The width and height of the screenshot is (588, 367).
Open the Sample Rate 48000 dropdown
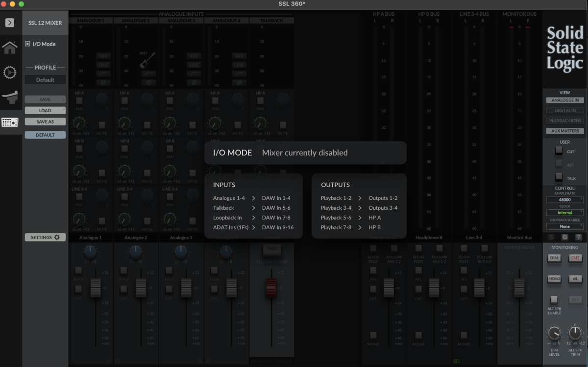tap(564, 200)
